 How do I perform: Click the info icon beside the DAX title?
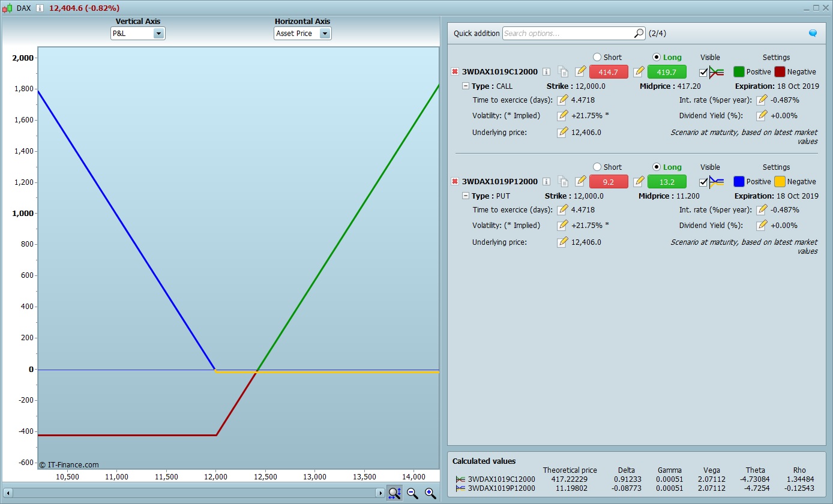(40, 8)
